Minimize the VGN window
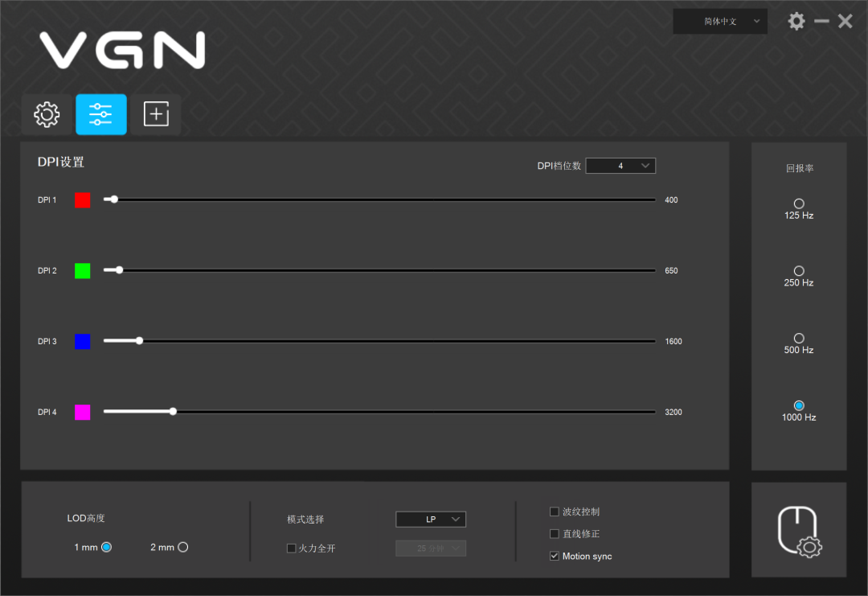The image size is (868, 596). click(821, 22)
